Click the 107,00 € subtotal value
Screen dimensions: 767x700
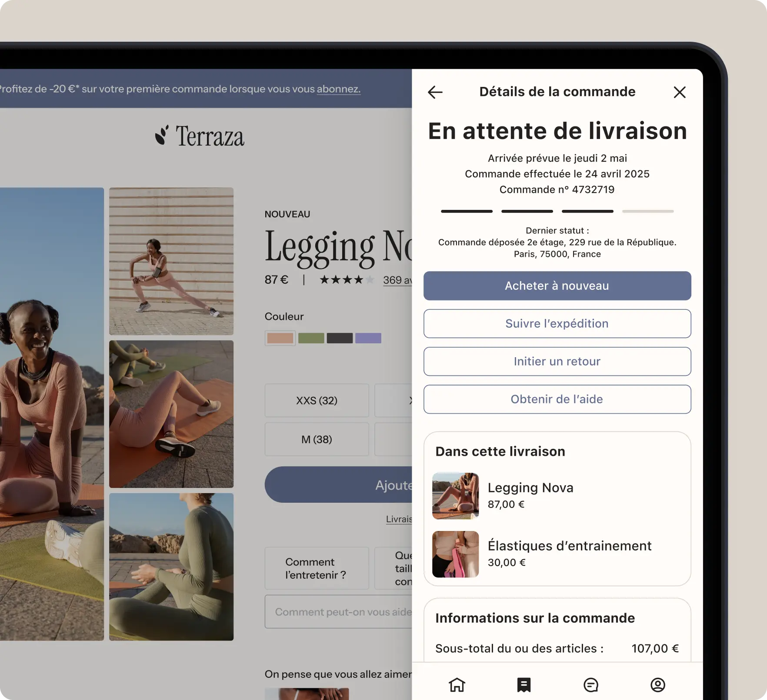[x=655, y=649]
